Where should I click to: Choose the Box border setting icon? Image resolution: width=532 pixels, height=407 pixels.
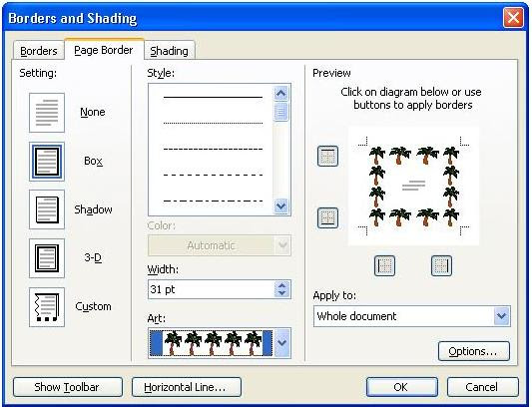(x=47, y=162)
